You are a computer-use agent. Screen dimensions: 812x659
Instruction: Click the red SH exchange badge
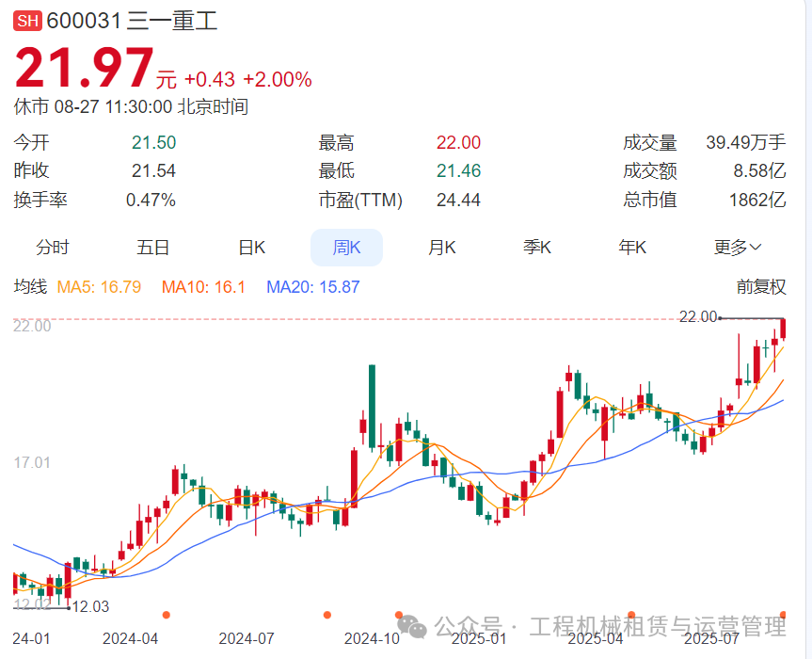coord(27,21)
